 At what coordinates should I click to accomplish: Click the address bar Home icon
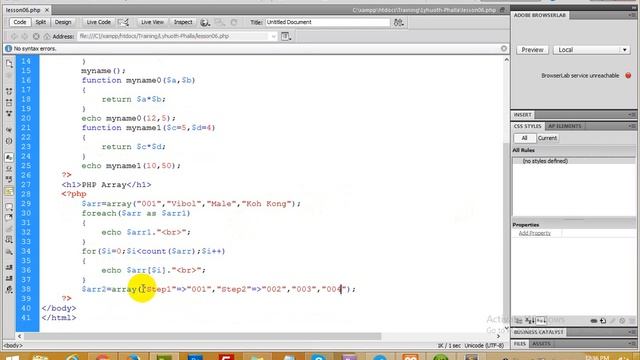click(47, 36)
